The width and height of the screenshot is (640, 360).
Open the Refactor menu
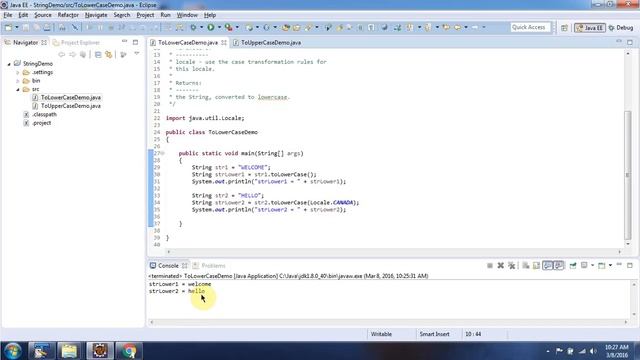point(68,15)
